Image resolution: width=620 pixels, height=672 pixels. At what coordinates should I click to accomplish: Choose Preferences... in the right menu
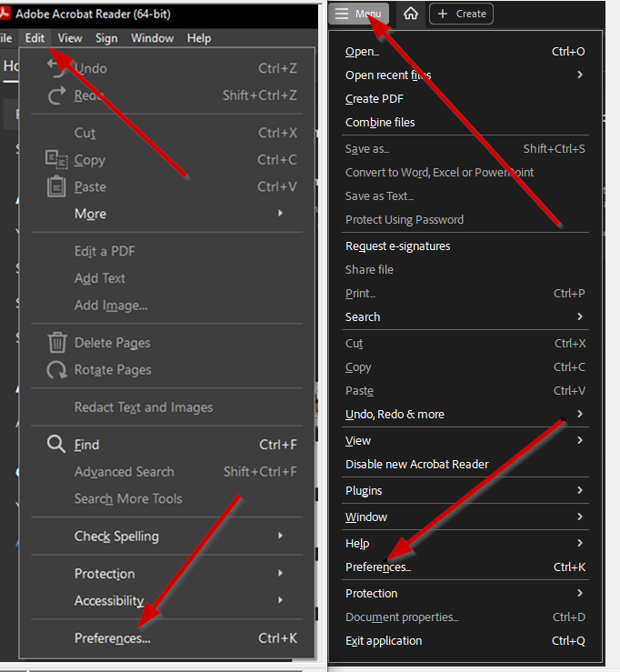click(x=378, y=567)
